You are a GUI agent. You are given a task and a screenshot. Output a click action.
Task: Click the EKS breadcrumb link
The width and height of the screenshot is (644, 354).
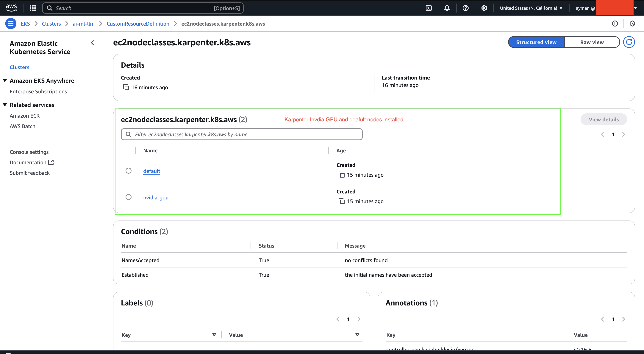click(25, 24)
